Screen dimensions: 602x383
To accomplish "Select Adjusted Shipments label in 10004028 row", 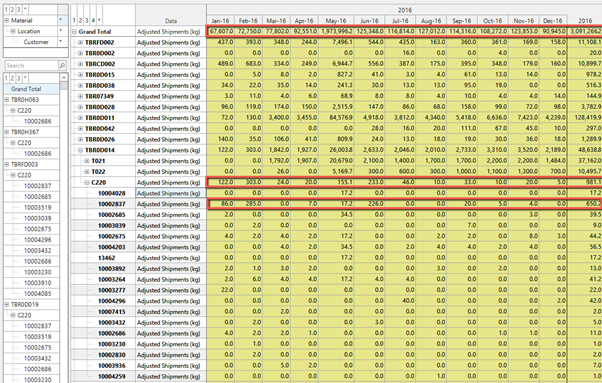I will 171,193.
